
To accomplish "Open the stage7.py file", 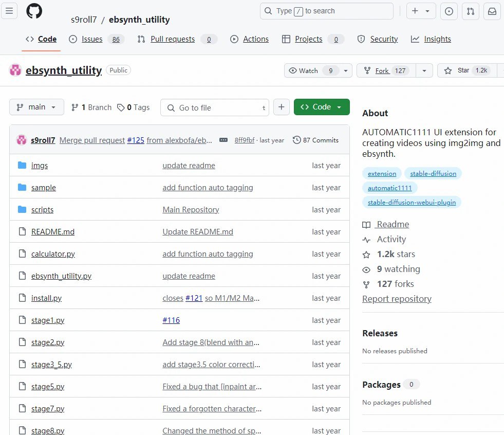I will [x=48, y=409].
